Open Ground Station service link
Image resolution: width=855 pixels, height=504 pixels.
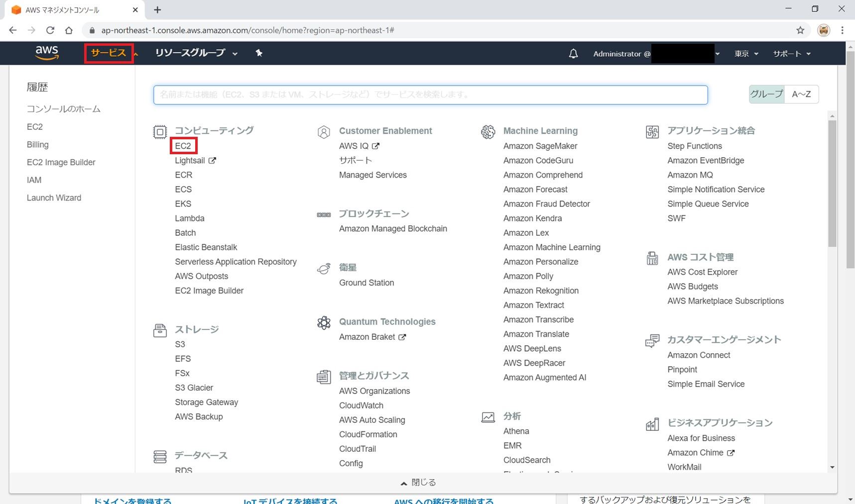[x=366, y=283]
